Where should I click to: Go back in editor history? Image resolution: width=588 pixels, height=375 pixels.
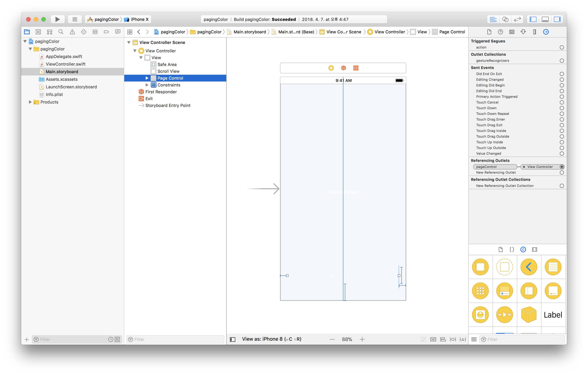click(139, 32)
